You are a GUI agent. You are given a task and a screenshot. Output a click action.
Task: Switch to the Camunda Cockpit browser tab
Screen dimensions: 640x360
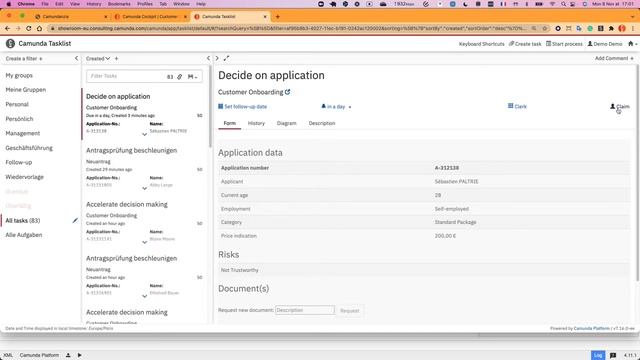(x=149, y=17)
